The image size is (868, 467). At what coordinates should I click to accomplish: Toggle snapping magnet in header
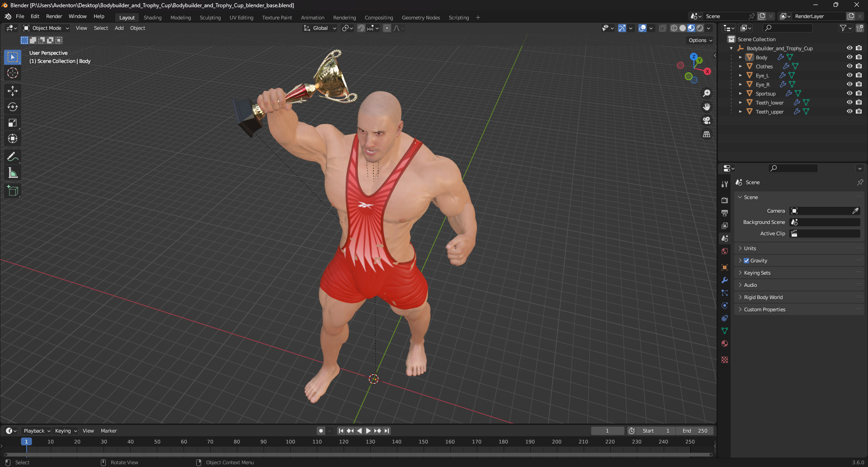pyautogui.click(x=361, y=28)
